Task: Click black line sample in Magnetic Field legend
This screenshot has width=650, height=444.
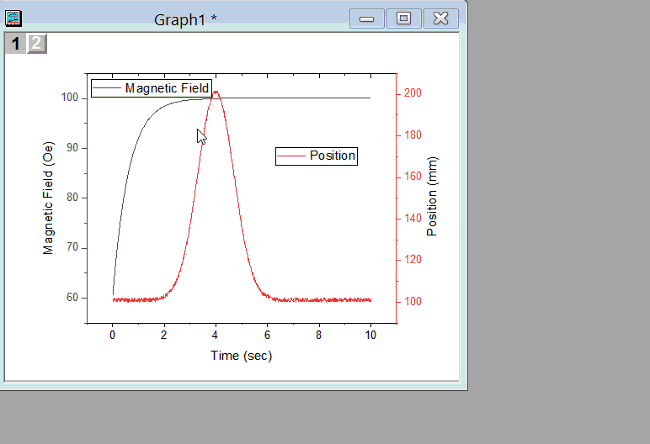Action: [x=107, y=89]
